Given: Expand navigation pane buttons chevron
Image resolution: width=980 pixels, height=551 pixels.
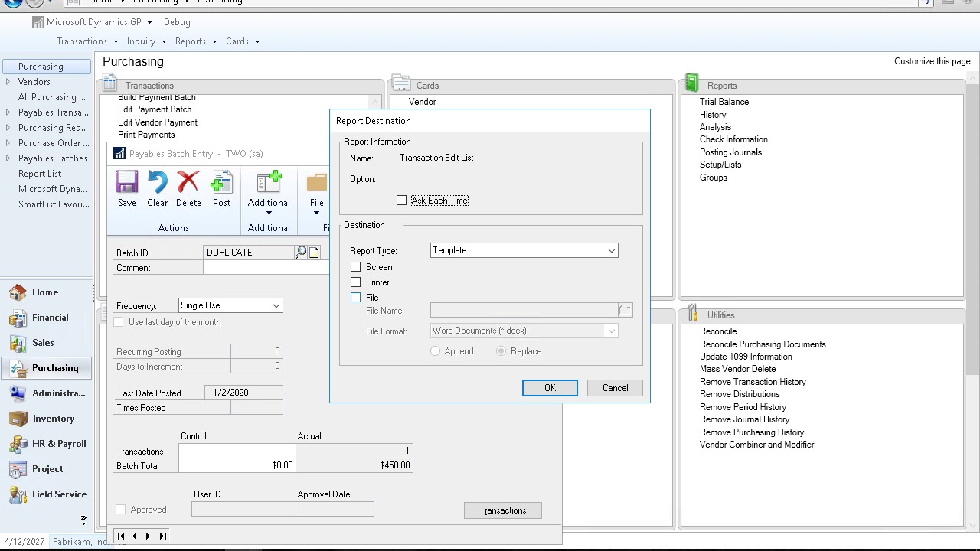Looking at the screenshot, I should 83,520.
